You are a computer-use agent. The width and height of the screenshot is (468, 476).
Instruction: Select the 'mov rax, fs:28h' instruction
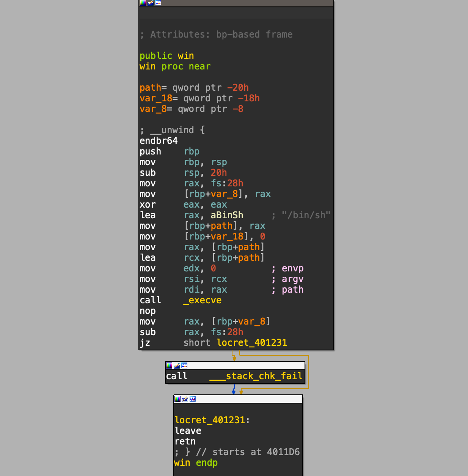(x=192, y=183)
